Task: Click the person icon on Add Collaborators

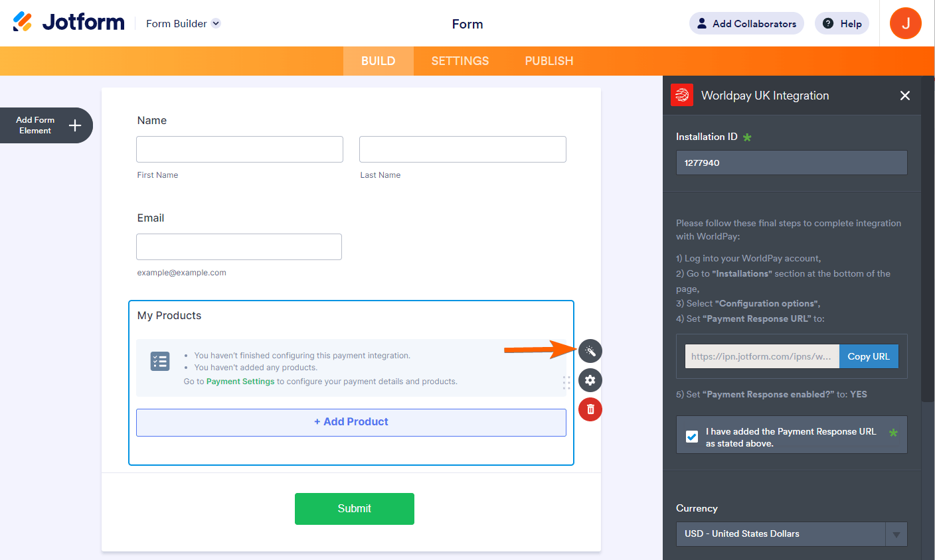Action: (x=702, y=23)
